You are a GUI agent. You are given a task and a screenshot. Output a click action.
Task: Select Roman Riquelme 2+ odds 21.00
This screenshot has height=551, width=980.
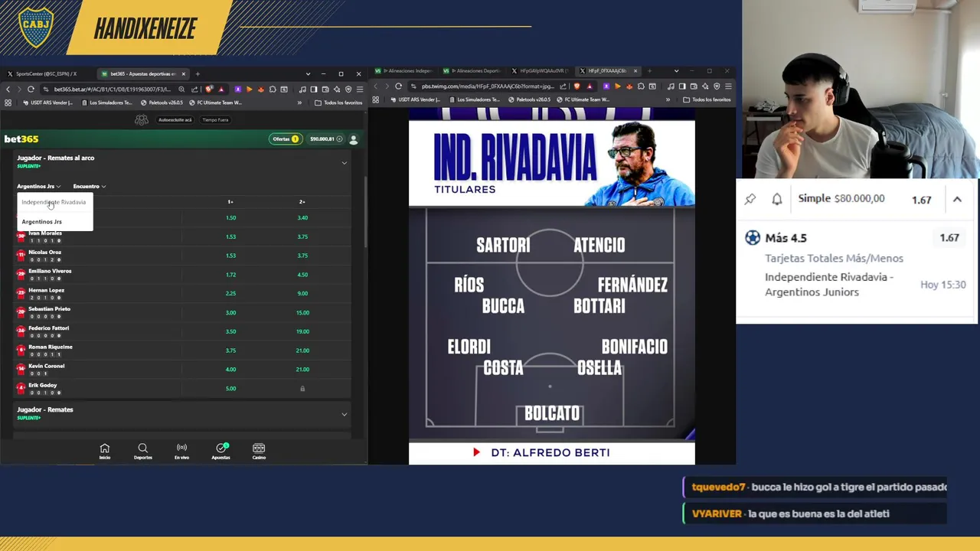click(302, 350)
